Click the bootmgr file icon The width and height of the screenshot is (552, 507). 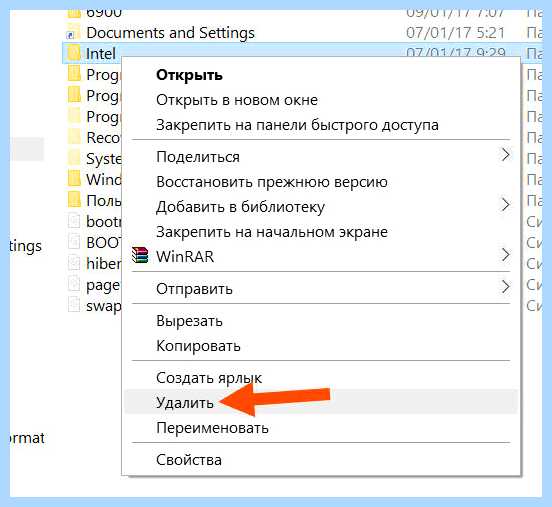pyautogui.click(x=74, y=221)
